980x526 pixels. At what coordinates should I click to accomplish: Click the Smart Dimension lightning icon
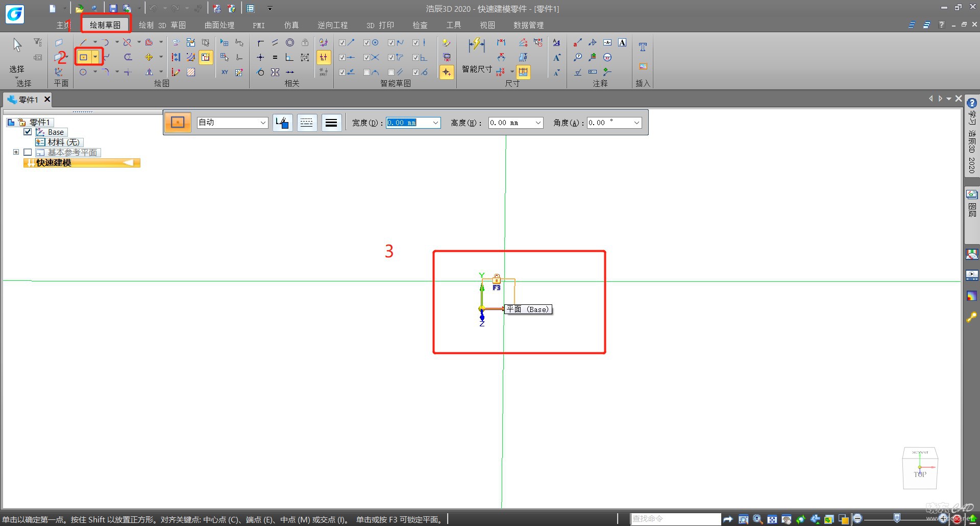pyautogui.click(x=476, y=45)
